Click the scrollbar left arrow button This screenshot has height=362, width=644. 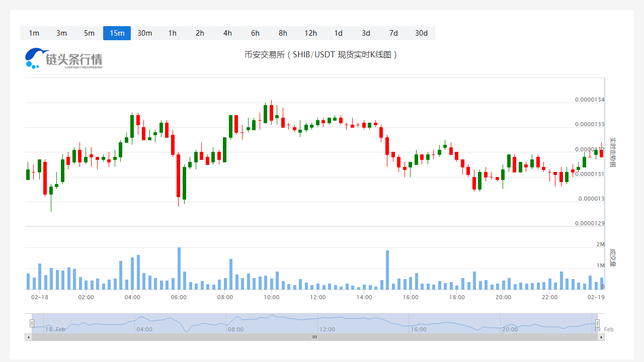28,337
